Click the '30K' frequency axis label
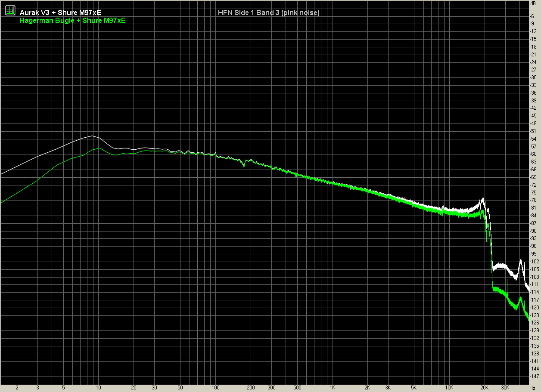Screen dimensions: 541x392 (505, 387)
